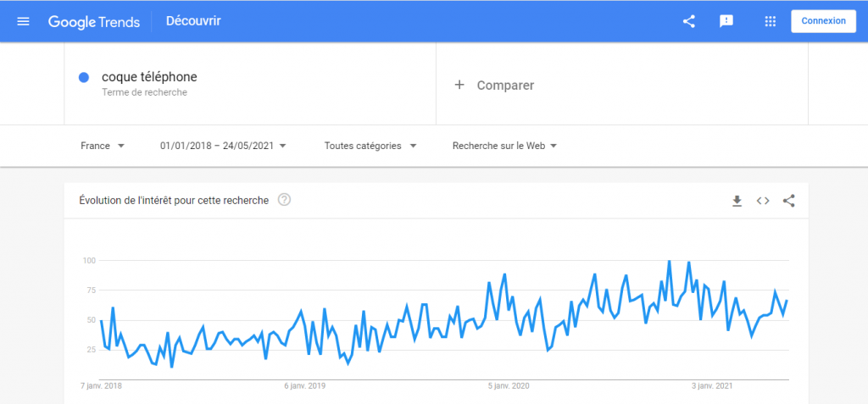Viewport: 868px width, 404px height.
Task: Click the 5 janv. 2020 axis label
Action: (x=509, y=386)
